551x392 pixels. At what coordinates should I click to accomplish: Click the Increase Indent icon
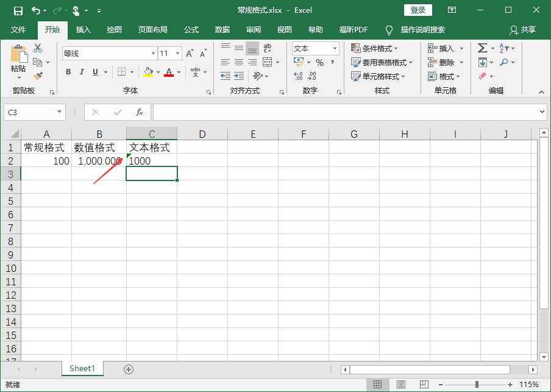[x=239, y=76]
